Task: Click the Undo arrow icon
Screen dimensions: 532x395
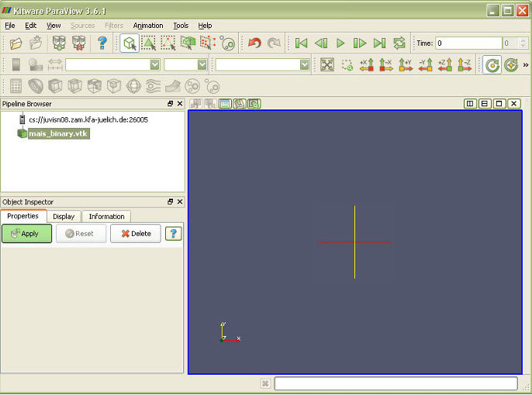Action: tap(254, 43)
